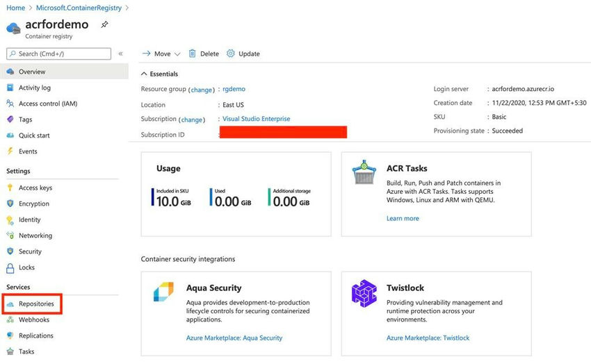This screenshot has width=591, height=364.
Task: Open Repositories in Services menu
Action: click(x=35, y=304)
